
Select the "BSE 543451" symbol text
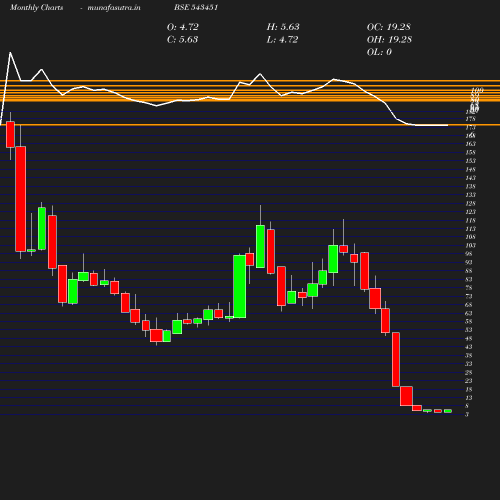[x=196, y=7]
